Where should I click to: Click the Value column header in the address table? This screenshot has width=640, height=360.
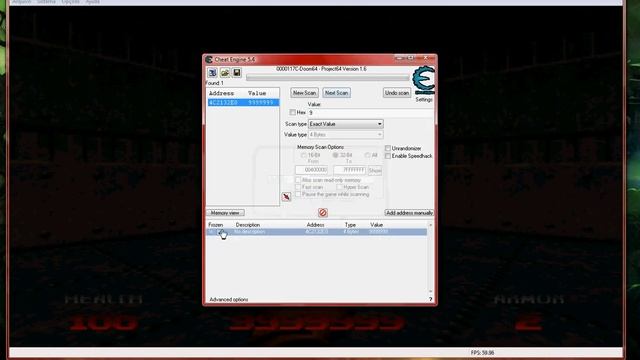(376, 225)
